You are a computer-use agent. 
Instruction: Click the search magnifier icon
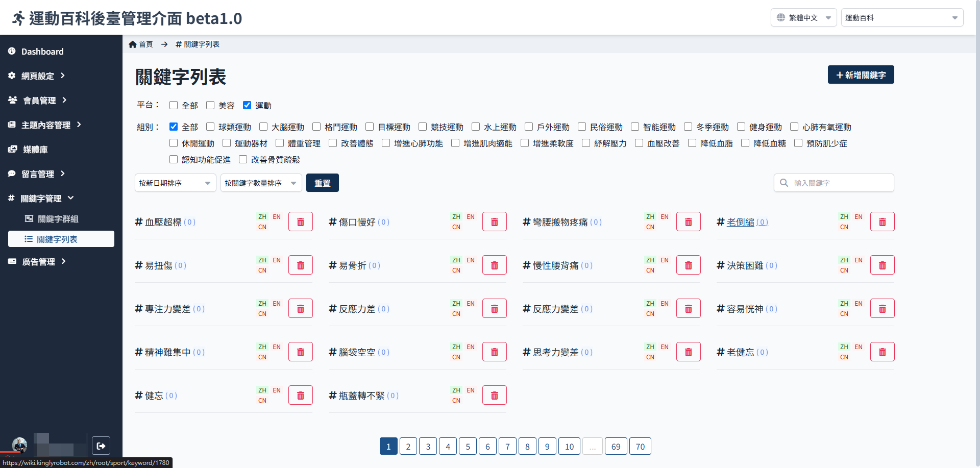coord(784,183)
